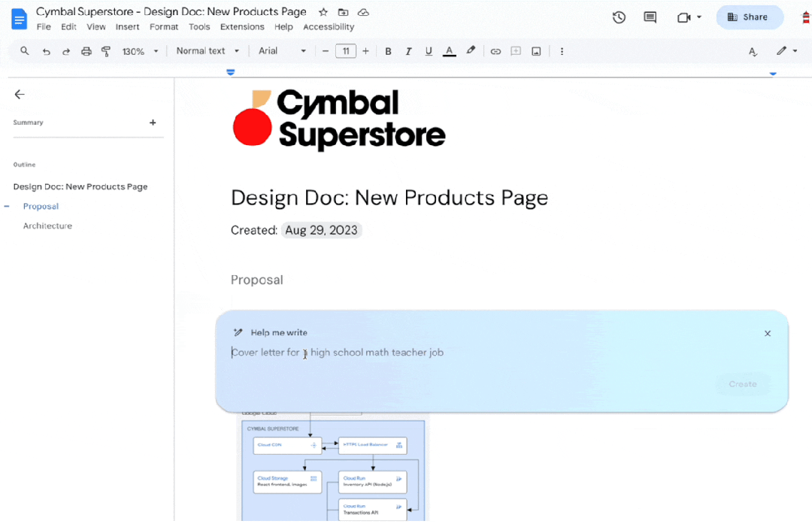Open the editing mode dropdown

(786, 50)
